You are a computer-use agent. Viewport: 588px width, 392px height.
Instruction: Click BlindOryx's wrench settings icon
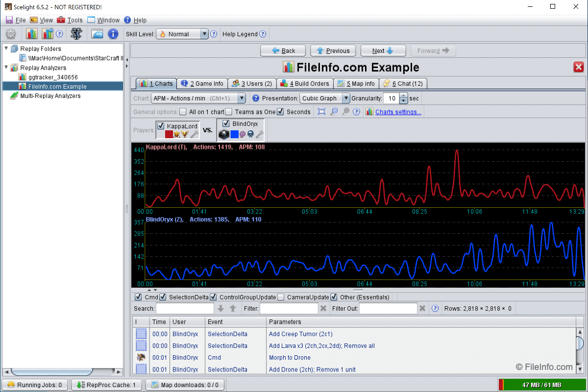point(260,134)
